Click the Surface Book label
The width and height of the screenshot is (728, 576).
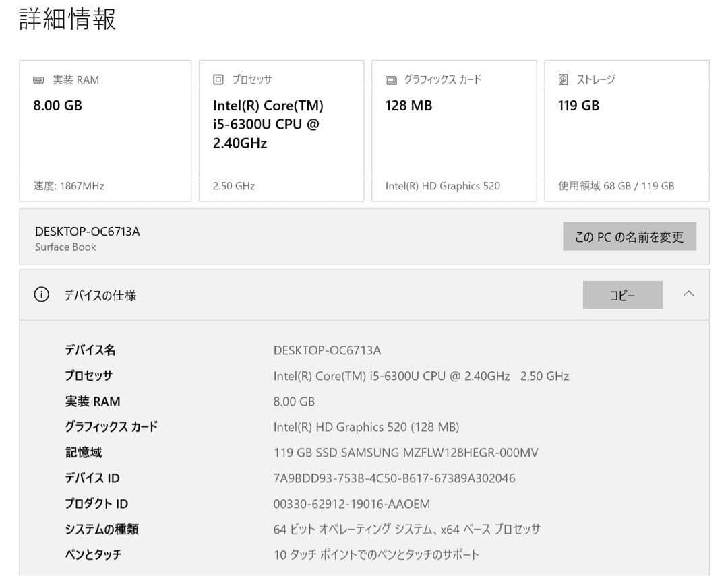click(x=65, y=247)
